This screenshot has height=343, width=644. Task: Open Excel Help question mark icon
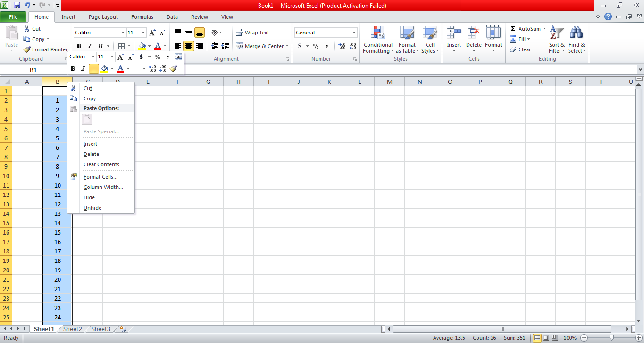pyautogui.click(x=608, y=17)
